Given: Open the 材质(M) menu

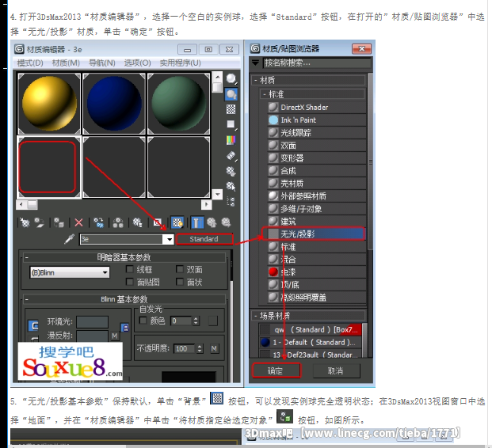Looking at the screenshot, I should tap(66, 63).
